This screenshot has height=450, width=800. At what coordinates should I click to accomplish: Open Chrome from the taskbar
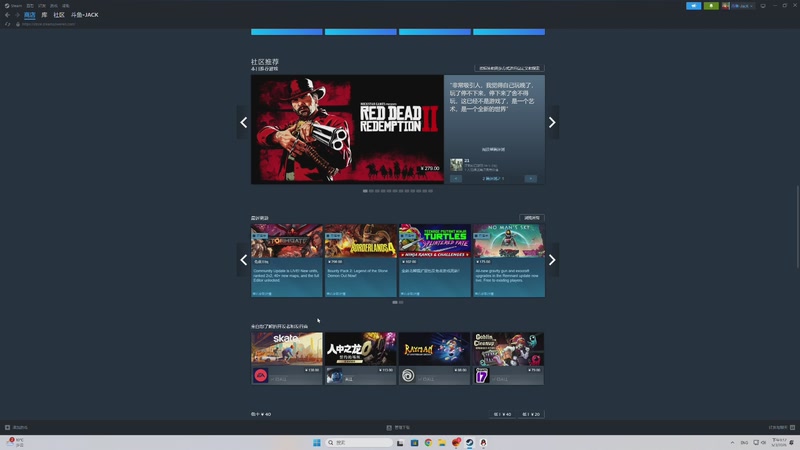pos(428,442)
